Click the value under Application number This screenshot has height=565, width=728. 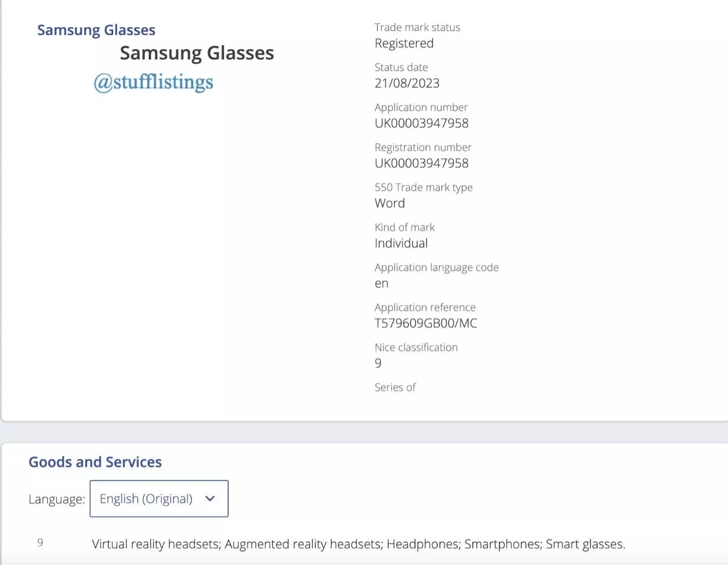point(421,123)
